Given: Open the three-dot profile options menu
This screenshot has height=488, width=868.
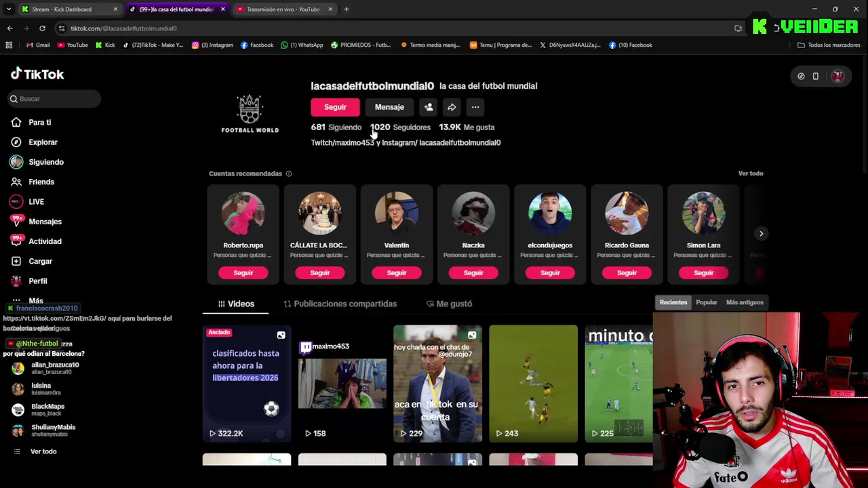Looking at the screenshot, I should point(475,107).
